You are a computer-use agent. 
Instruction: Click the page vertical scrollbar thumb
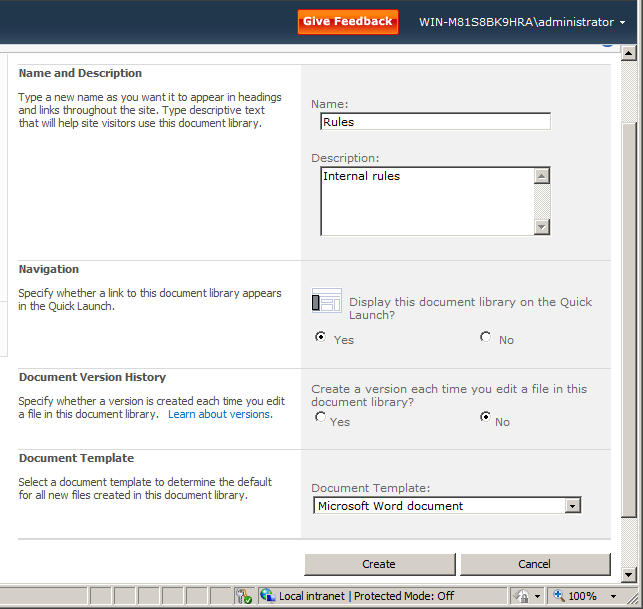[629, 320]
